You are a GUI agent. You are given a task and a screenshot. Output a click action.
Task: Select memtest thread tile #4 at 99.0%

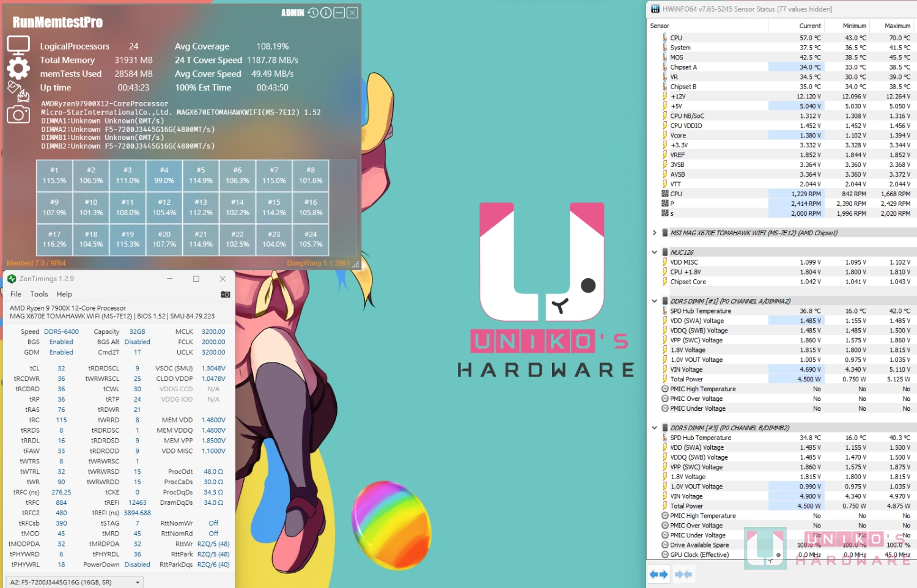(164, 175)
